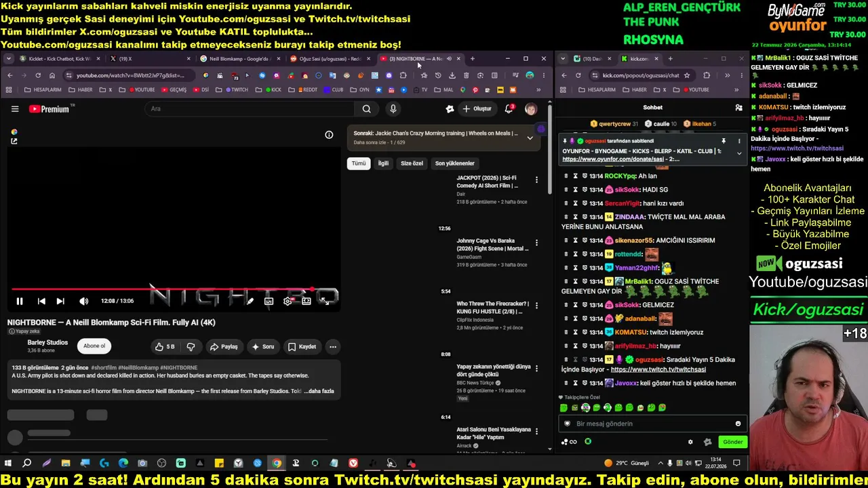Bookmark the Kick chat page with star icon
This screenshot has height=488, width=868.
(687, 75)
